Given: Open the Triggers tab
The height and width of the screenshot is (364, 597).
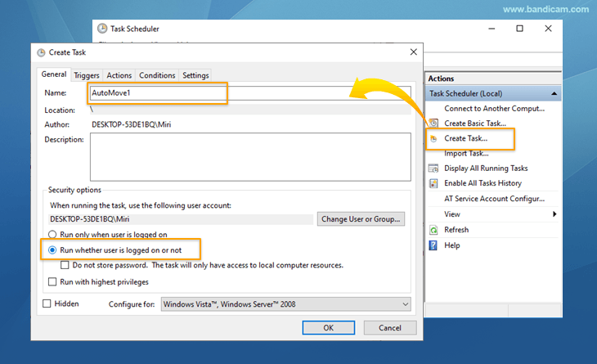Looking at the screenshot, I should pyautogui.click(x=87, y=75).
